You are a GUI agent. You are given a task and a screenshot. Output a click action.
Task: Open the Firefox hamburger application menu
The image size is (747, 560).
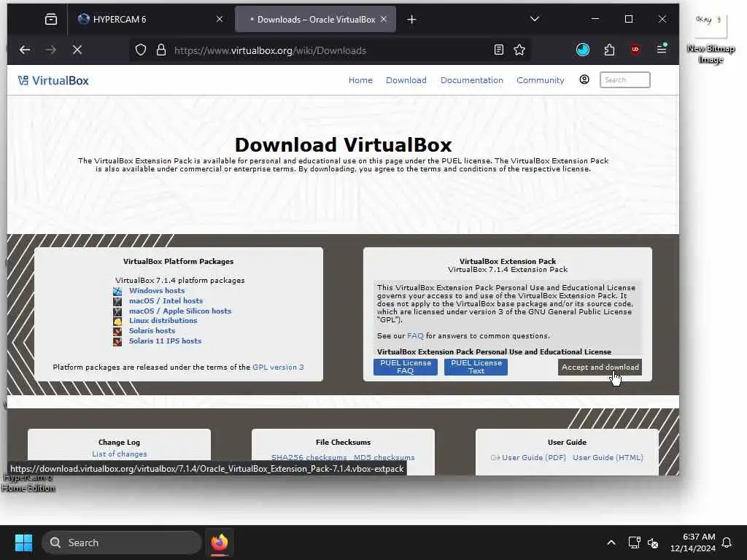pos(662,49)
